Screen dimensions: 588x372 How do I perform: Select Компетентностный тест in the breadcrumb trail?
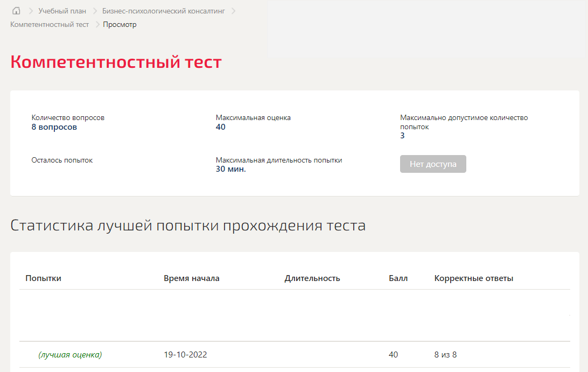tap(48, 24)
